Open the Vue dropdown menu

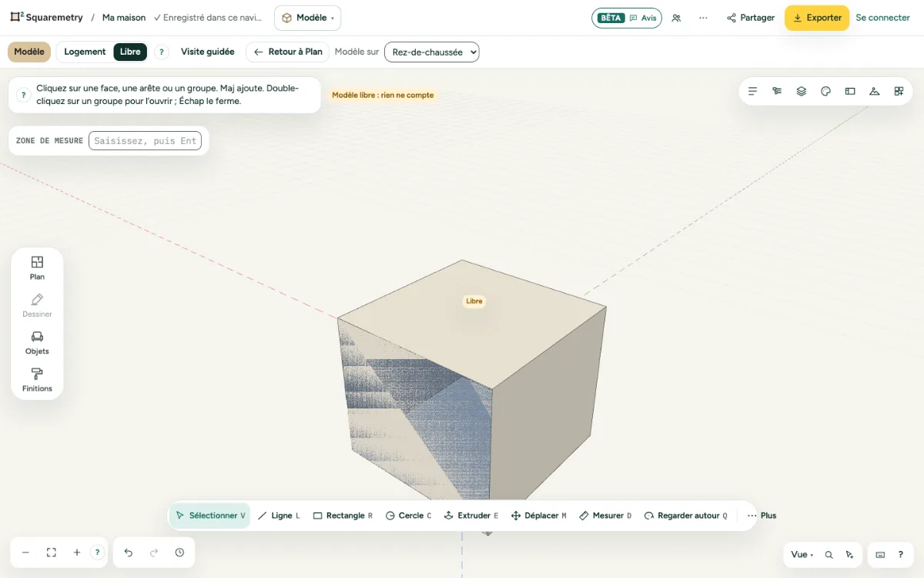pos(802,555)
